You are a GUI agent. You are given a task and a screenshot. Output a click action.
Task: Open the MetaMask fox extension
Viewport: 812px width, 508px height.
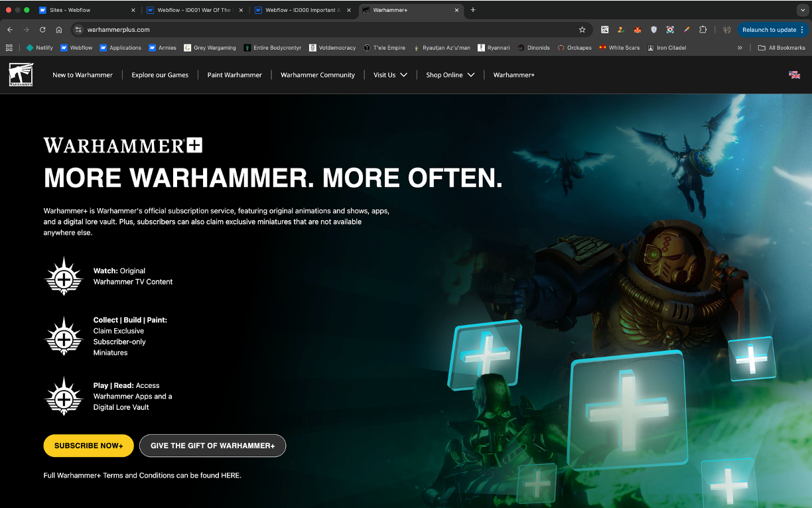(x=638, y=30)
